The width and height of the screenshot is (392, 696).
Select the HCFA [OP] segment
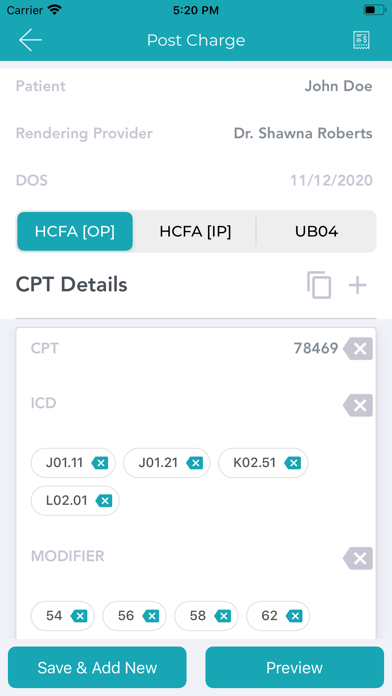[75, 231]
